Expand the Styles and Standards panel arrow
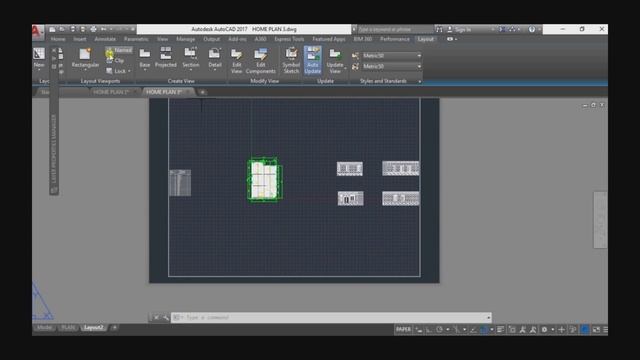The image size is (640, 360). click(420, 81)
